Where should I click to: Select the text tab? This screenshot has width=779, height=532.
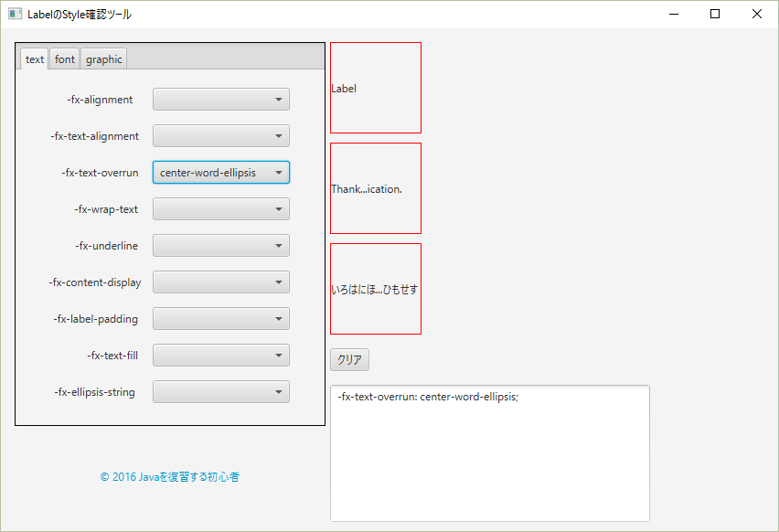click(x=34, y=58)
